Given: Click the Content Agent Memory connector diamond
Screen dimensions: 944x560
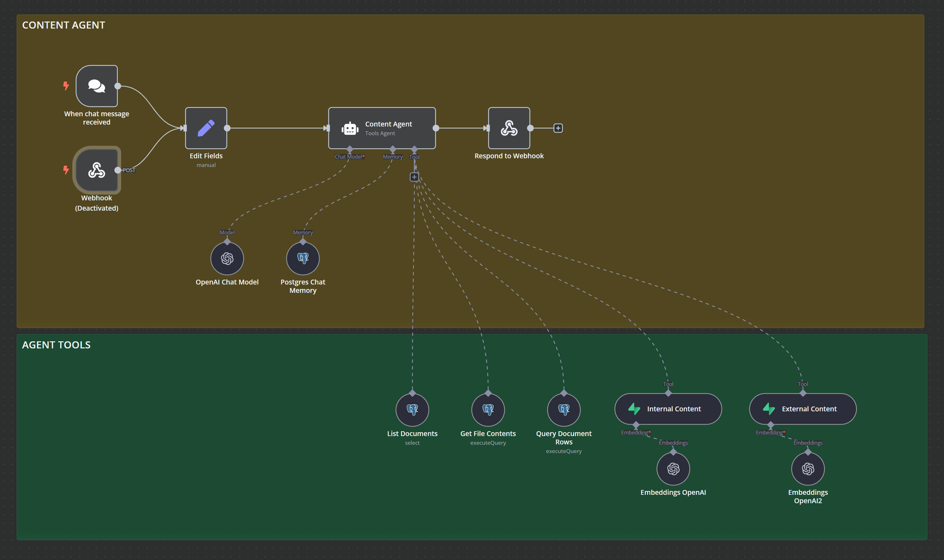Looking at the screenshot, I should pyautogui.click(x=393, y=149).
